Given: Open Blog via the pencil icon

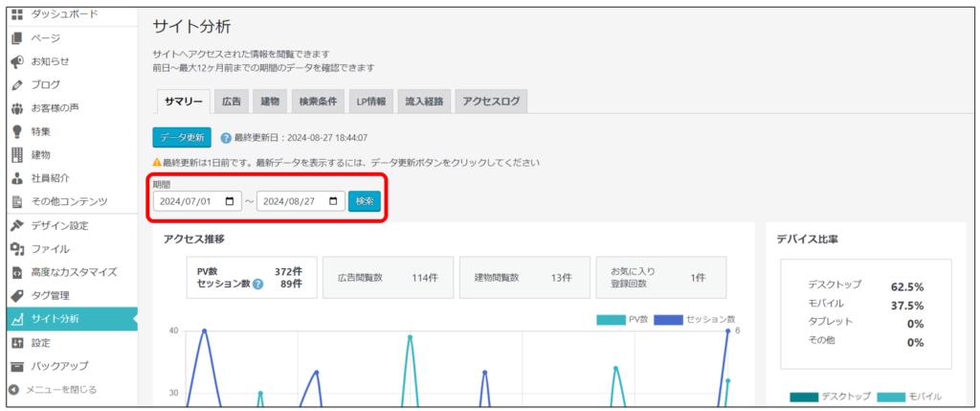Looking at the screenshot, I should click(x=16, y=84).
